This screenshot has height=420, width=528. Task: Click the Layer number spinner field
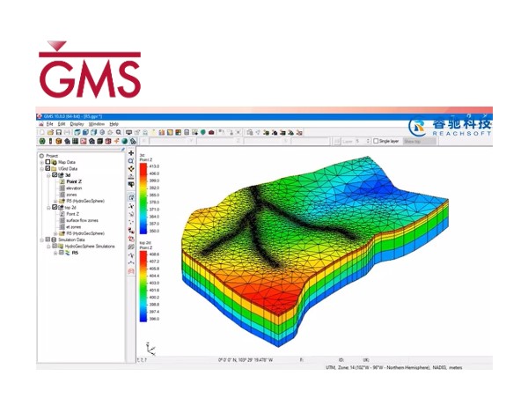[x=360, y=141]
